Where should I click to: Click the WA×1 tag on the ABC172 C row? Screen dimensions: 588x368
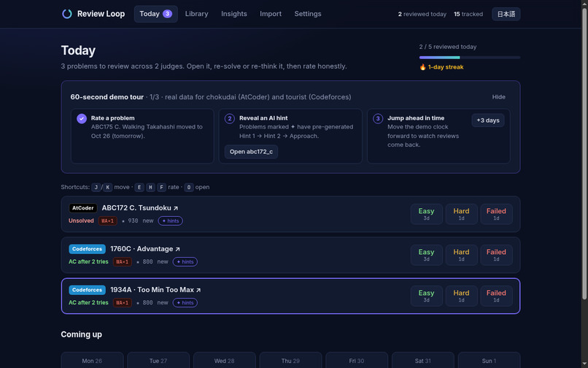pyautogui.click(x=108, y=221)
